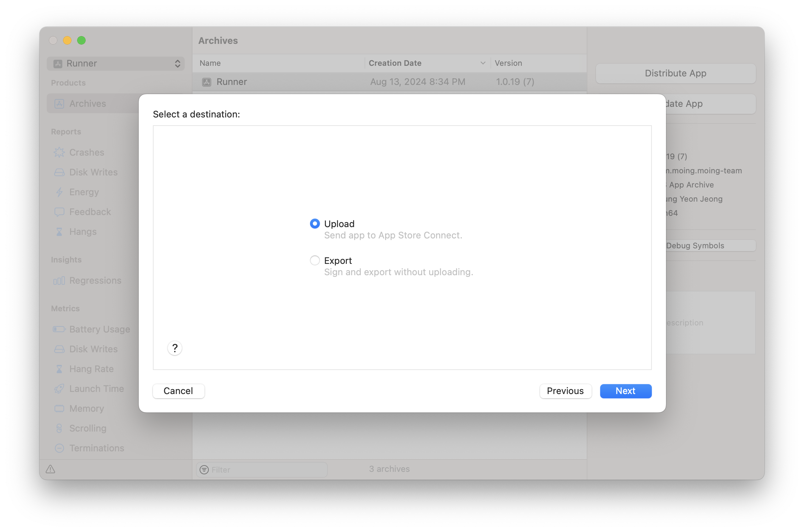Image resolution: width=804 pixels, height=532 pixels.
Task: Open the Energy report
Action: point(84,192)
